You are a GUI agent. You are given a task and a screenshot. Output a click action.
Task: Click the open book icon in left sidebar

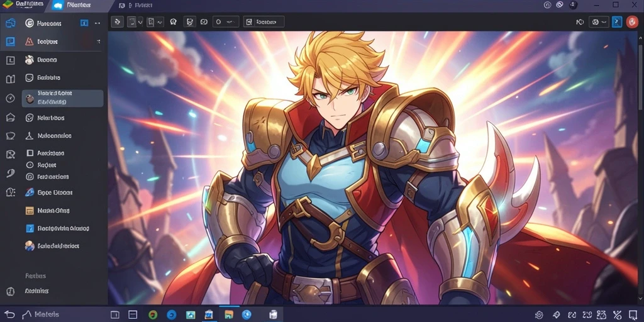click(10, 79)
